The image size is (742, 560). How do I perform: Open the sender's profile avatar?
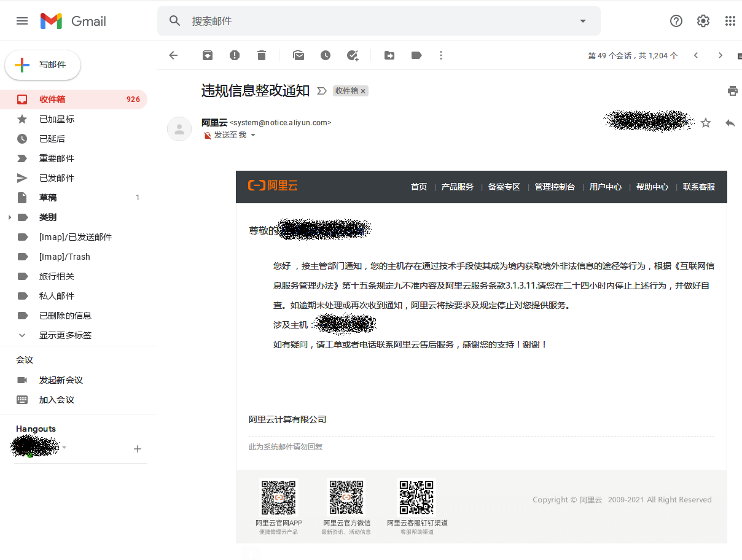click(179, 129)
